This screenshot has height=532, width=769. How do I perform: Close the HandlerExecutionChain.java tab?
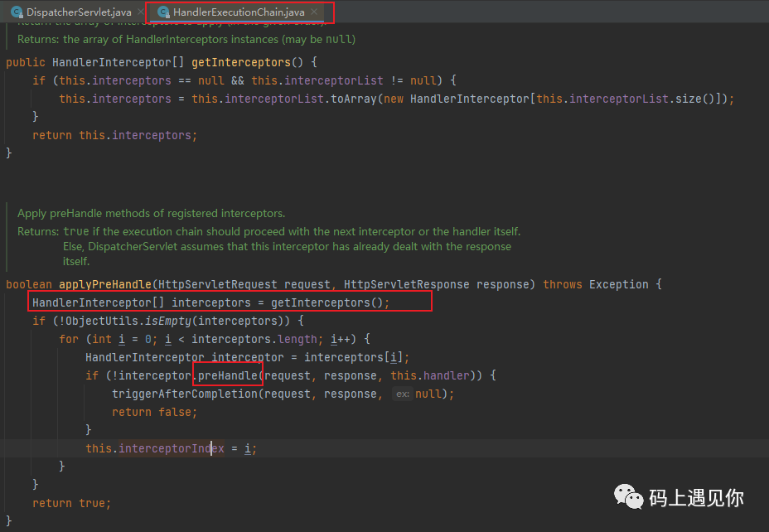[x=314, y=12]
